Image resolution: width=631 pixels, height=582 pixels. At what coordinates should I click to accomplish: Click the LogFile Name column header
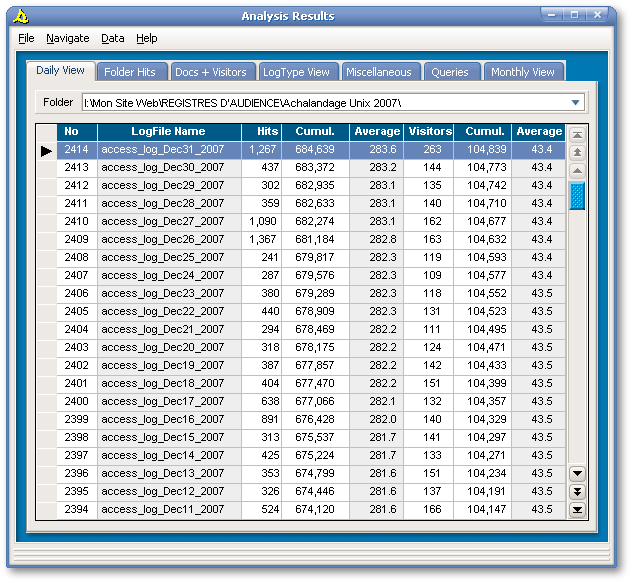(x=168, y=131)
